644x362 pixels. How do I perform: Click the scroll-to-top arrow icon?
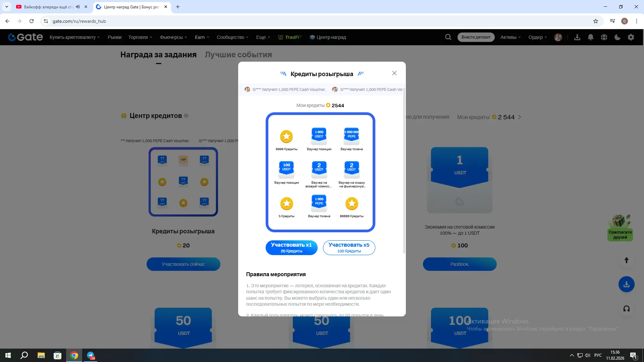[x=626, y=260]
